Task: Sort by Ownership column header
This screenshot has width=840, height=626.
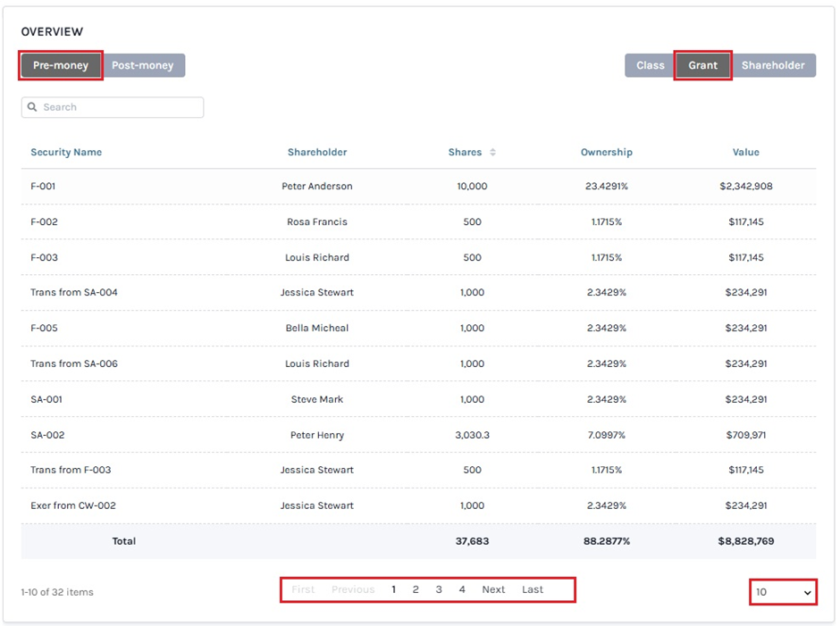Action: click(x=606, y=153)
